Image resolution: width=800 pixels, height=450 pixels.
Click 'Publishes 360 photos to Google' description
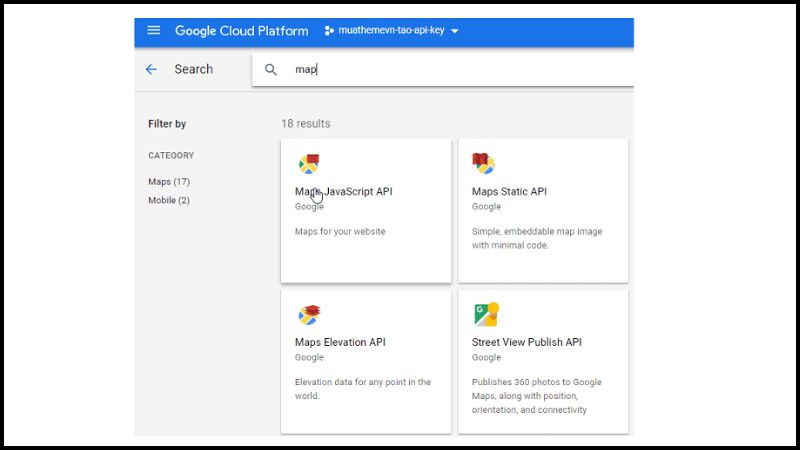[x=537, y=396]
